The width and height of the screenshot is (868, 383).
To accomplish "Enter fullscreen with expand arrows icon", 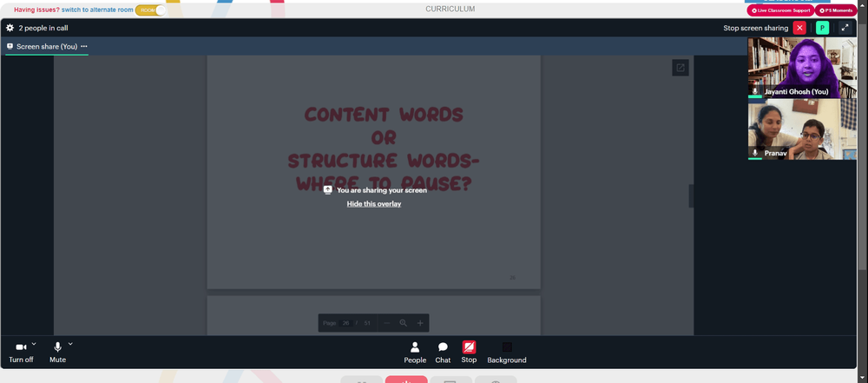I will pos(845,28).
